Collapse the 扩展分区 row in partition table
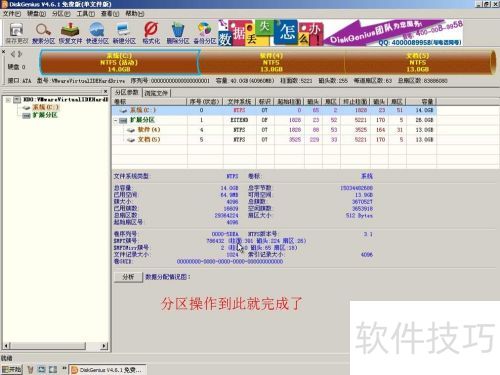Screen dimensions: 500x375 [116, 120]
